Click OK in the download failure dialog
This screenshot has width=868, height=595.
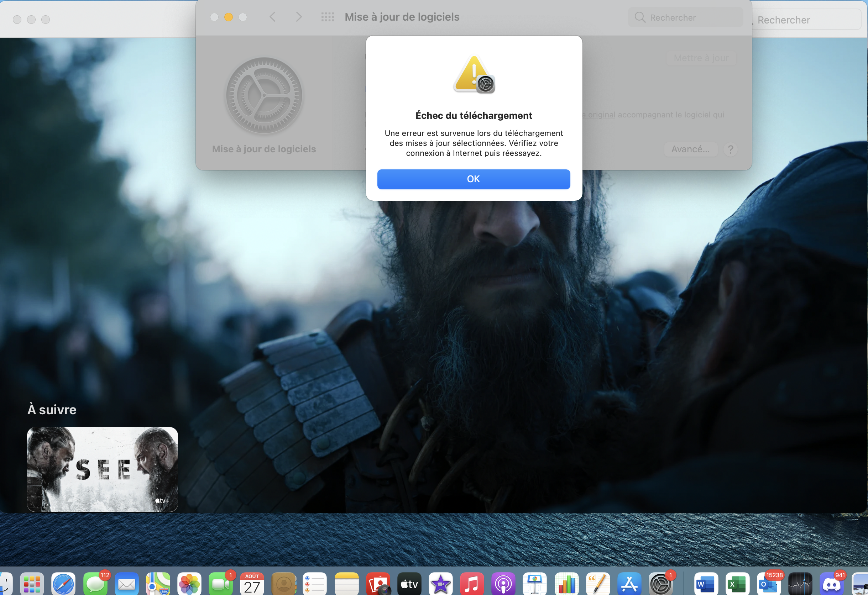coord(473,179)
